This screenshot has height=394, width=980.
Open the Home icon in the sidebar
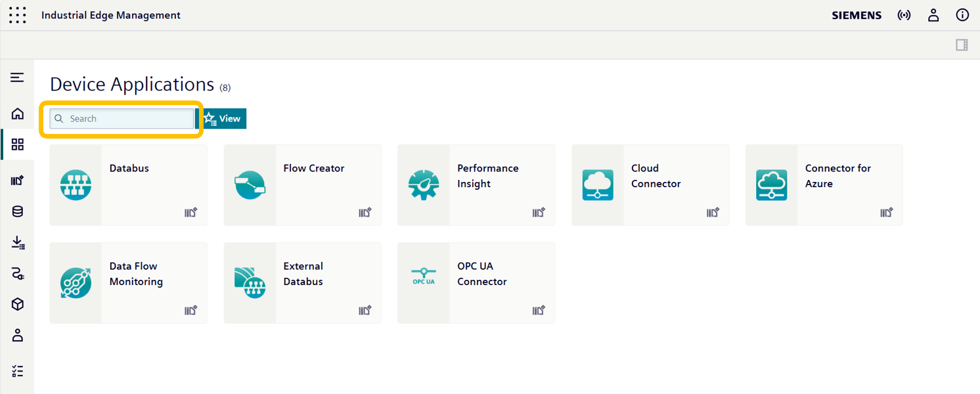point(18,113)
